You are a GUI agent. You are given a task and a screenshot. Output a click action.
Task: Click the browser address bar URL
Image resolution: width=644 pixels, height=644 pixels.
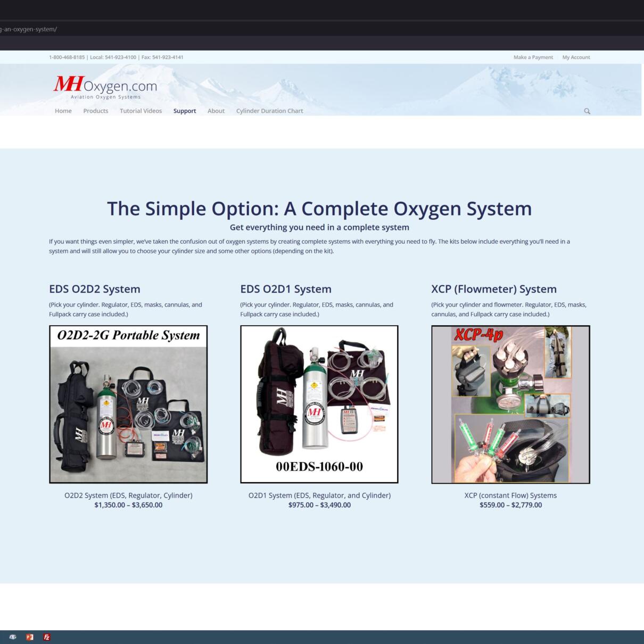point(29,29)
